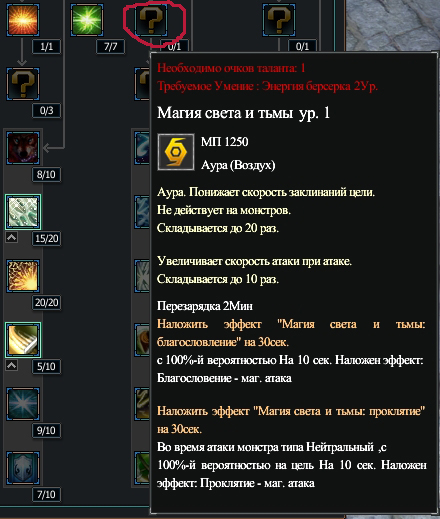Image resolution: width=440 pixels, height=519 pixels.
Task: Click the 7/7 point counter
Action: click(111, 46)
